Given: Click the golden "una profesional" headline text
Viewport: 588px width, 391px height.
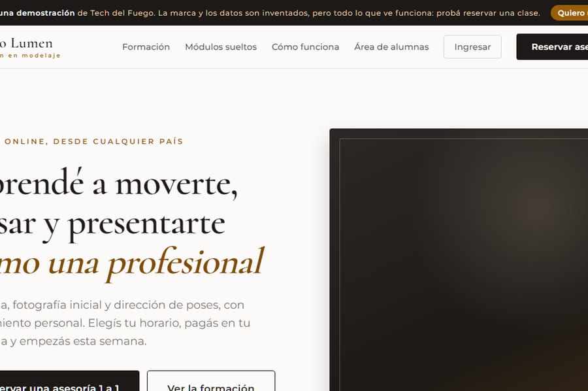Looking at the screenshot, I should coord(156,263).
